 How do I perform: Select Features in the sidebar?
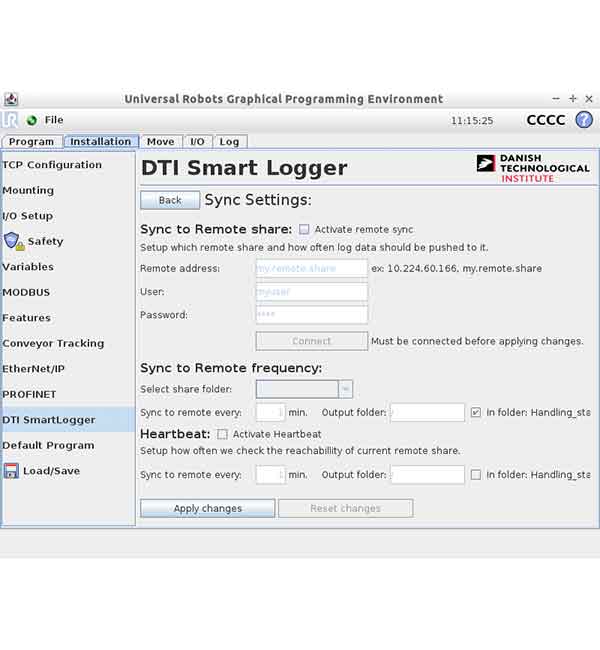coord(68,318)
